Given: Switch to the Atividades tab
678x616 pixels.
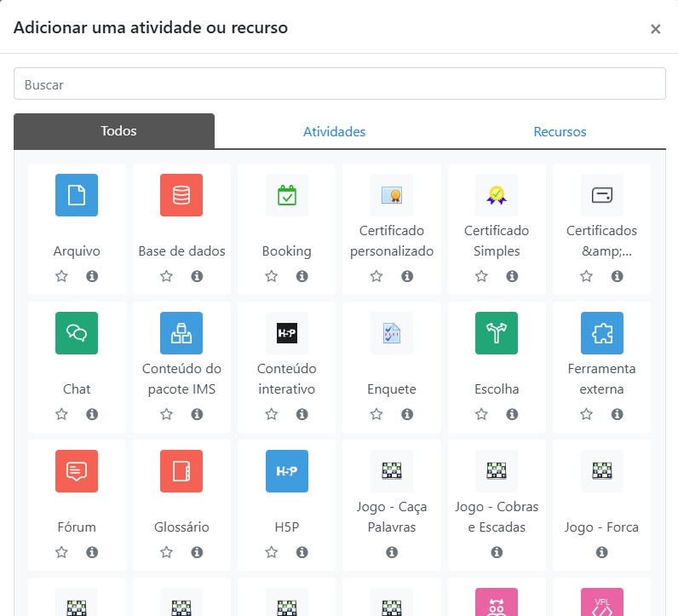Looking at the screenshot, I should (334, 132).
